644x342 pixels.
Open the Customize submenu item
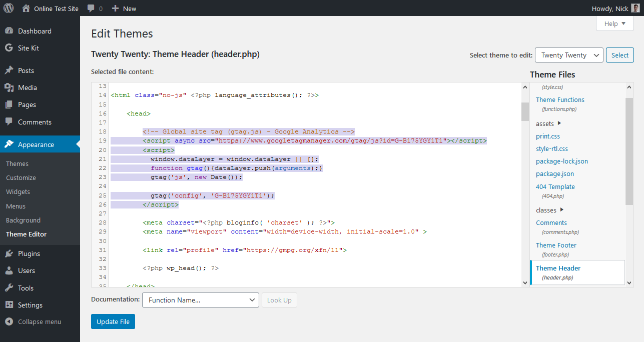click(21, 177)
